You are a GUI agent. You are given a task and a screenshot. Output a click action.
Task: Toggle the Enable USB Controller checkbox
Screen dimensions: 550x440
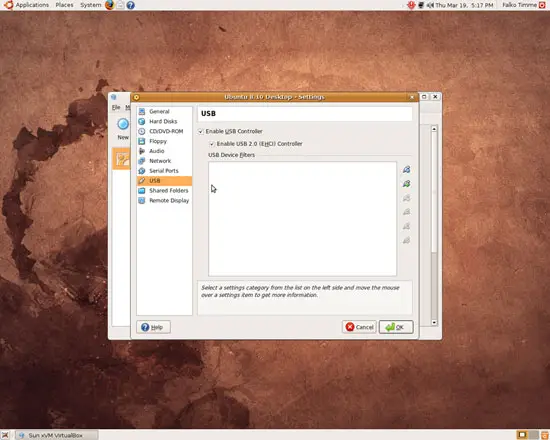tap(201, 131)
